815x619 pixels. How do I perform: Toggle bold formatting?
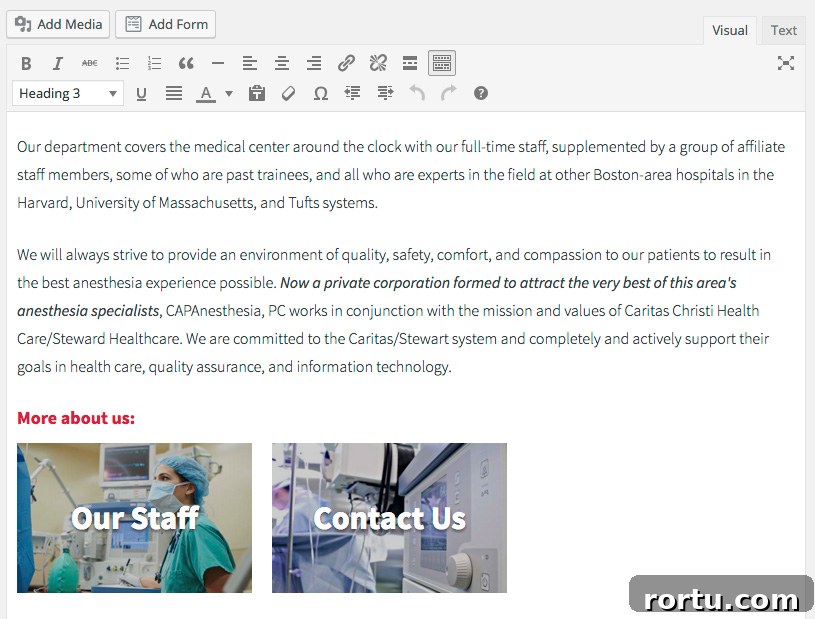pyautogui.click(x=26, y=63)
